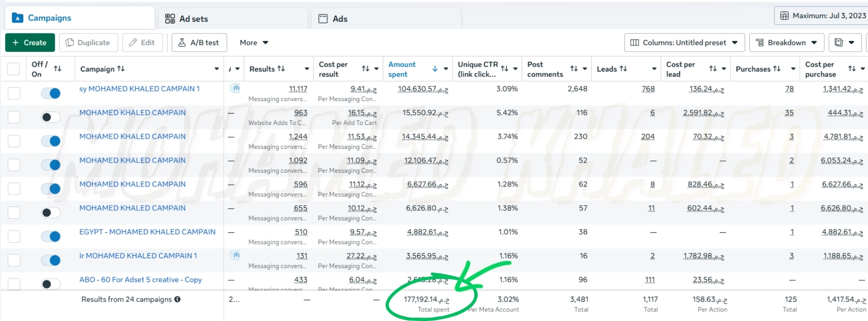The width and height of the screenshot is (868, 321).
Task: Click the sort arrows beside Results header
Action: (x=281, y=69)
